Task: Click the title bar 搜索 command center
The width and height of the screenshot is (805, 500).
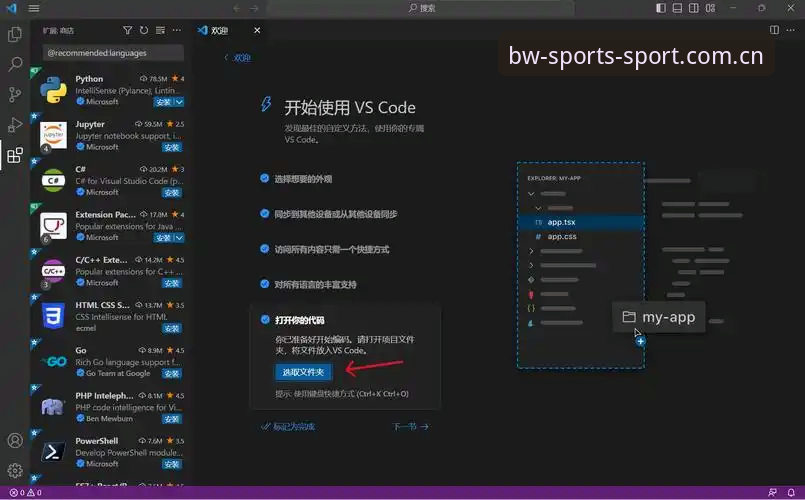Action: (x=420, y=8)
